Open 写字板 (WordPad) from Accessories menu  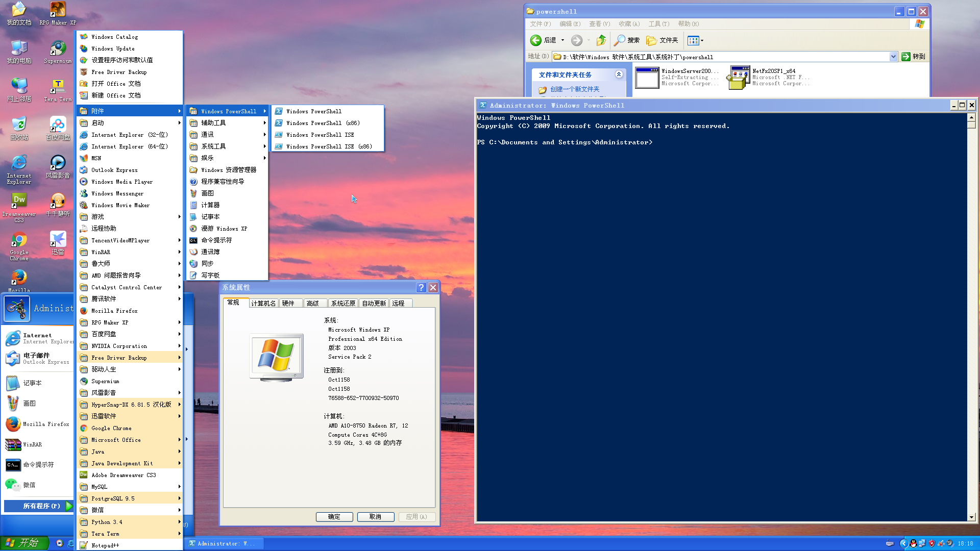[228, 275]
